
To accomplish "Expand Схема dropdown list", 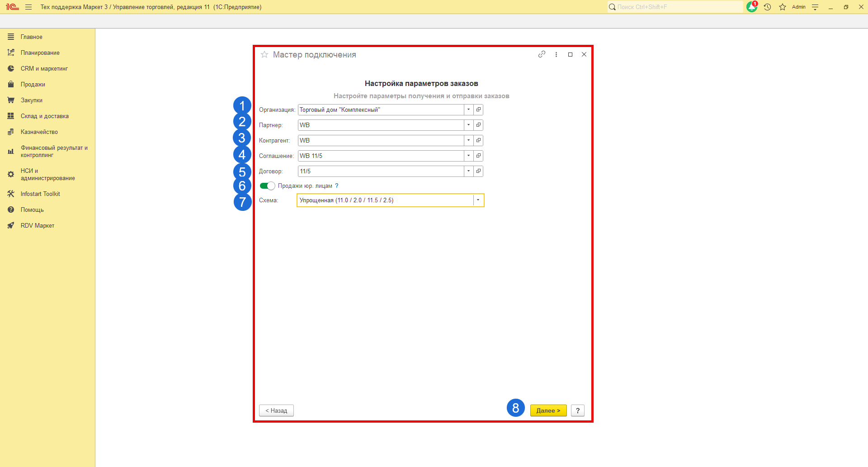I will point(478,200).
